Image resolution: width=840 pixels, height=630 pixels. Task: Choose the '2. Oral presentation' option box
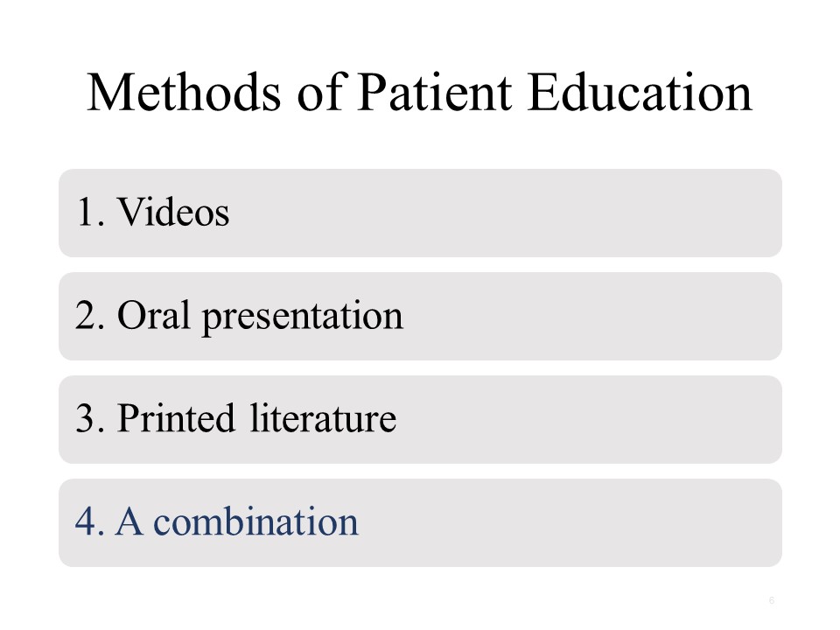coord(420,316)
